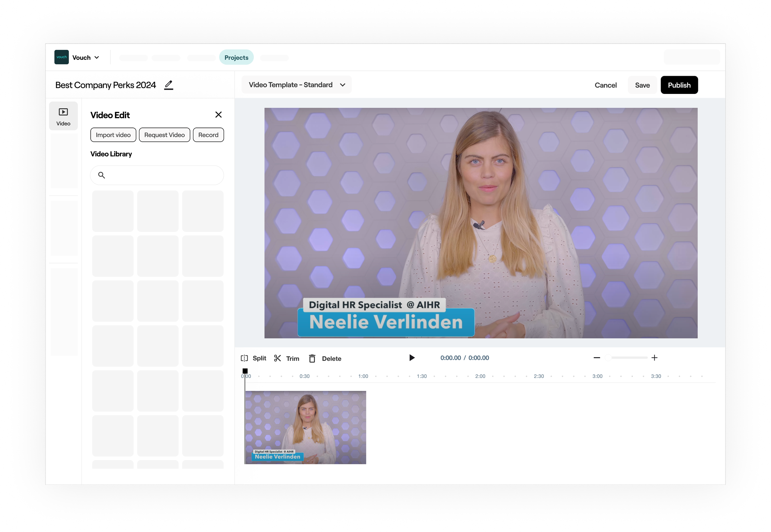771x532 pixels.
Task: Go to the Projects tab
Action: click(x=236, y=57)
